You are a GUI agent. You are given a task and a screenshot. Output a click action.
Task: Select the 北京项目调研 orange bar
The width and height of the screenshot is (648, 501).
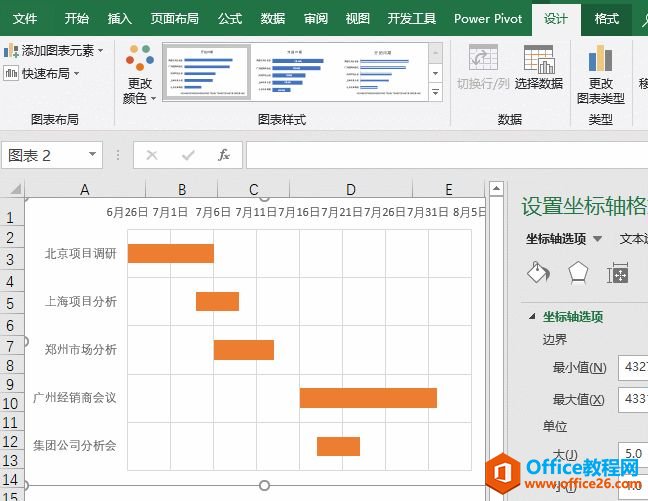[x=171, y=253]
